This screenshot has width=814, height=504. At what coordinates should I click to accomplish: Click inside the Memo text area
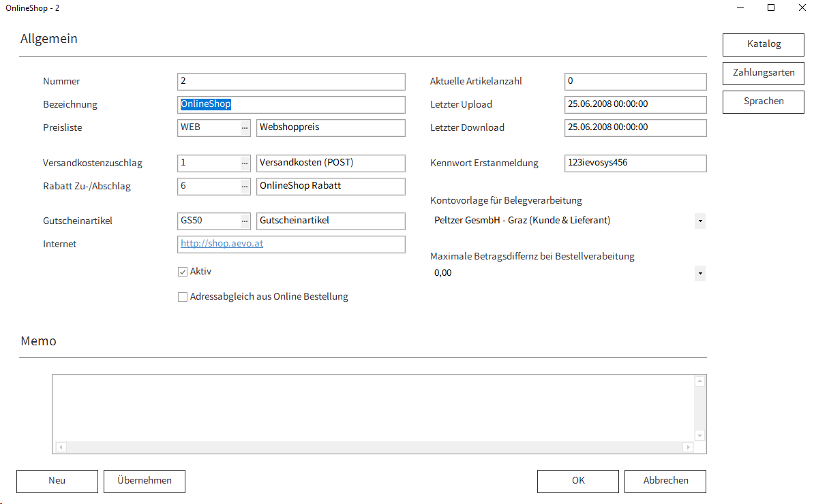click(x=373, y=407)
